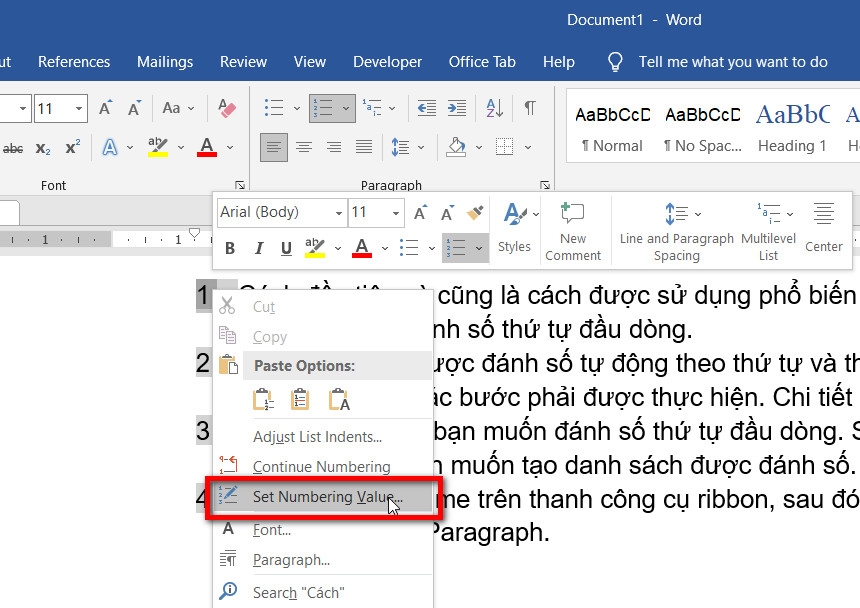860x608 pixels.
Task: Click mini toolbar Bullets icon
Action: (x=409, y=248)
